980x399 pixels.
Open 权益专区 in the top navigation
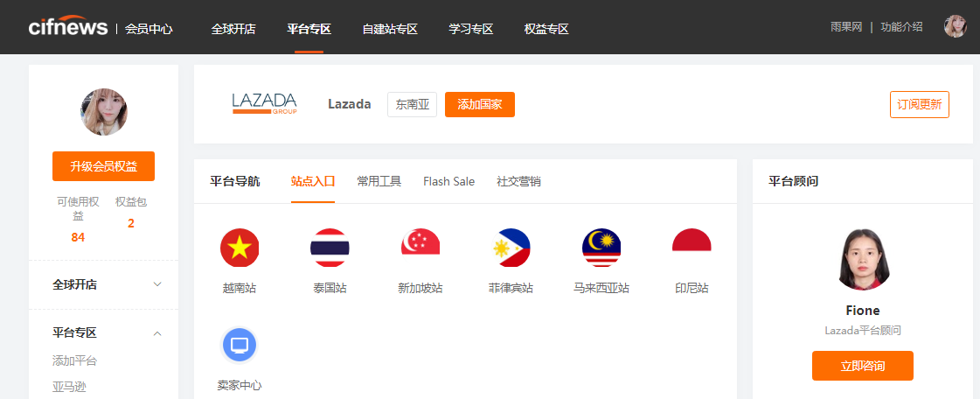tap(546, 29)
